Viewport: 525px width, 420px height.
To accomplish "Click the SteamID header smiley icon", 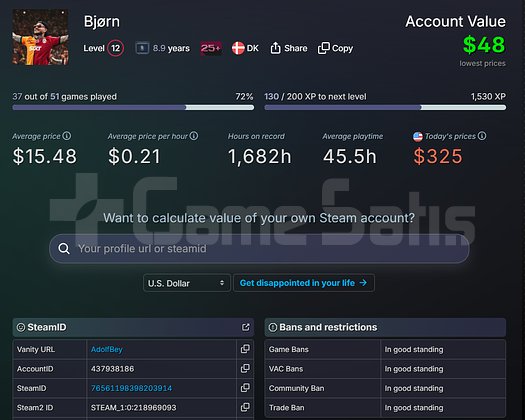I will 21,327.
